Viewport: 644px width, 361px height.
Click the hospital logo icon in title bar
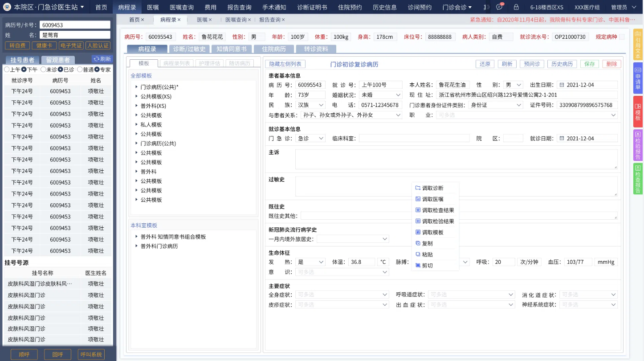click(x=7, y=7)
